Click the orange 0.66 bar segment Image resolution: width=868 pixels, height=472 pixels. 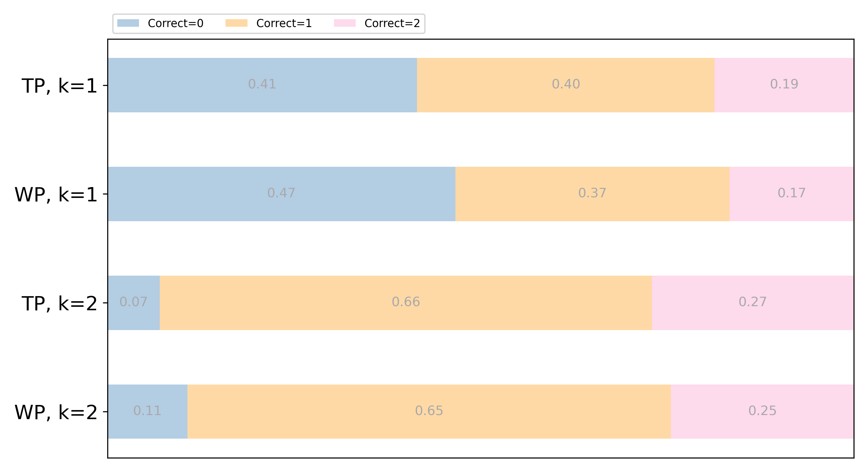tap(406, 316)
